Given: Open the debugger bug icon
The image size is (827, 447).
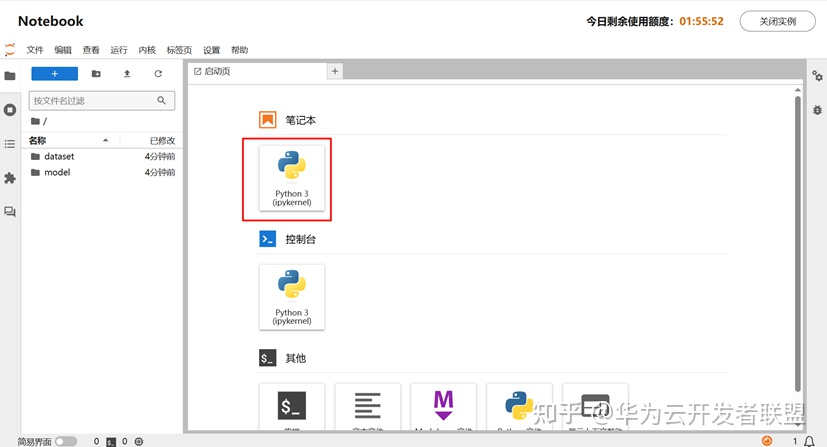Looking at the screenshot, I should [817, 109].
